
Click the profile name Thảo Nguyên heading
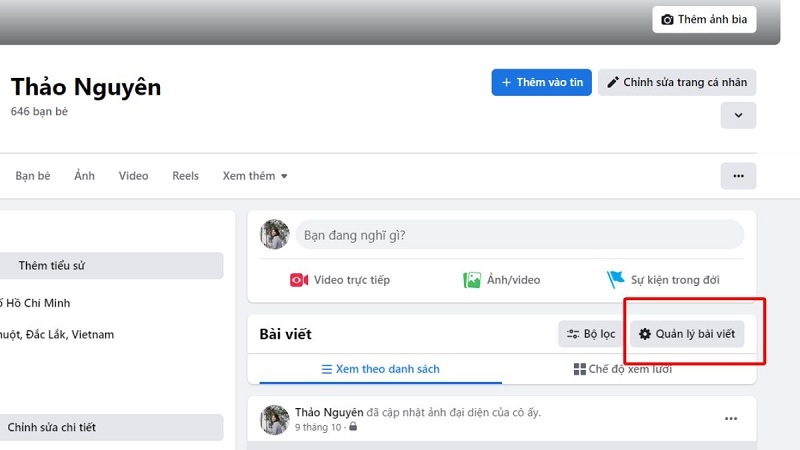click(86, 87)
